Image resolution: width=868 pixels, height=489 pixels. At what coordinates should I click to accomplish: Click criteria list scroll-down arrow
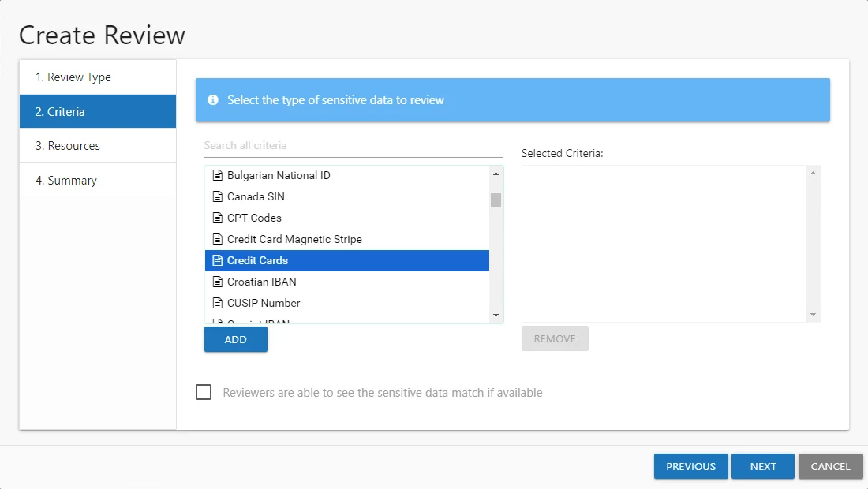496,315
